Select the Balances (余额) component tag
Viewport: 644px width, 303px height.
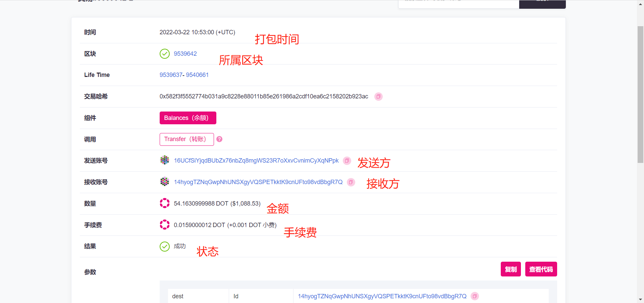tap(188, 118)
